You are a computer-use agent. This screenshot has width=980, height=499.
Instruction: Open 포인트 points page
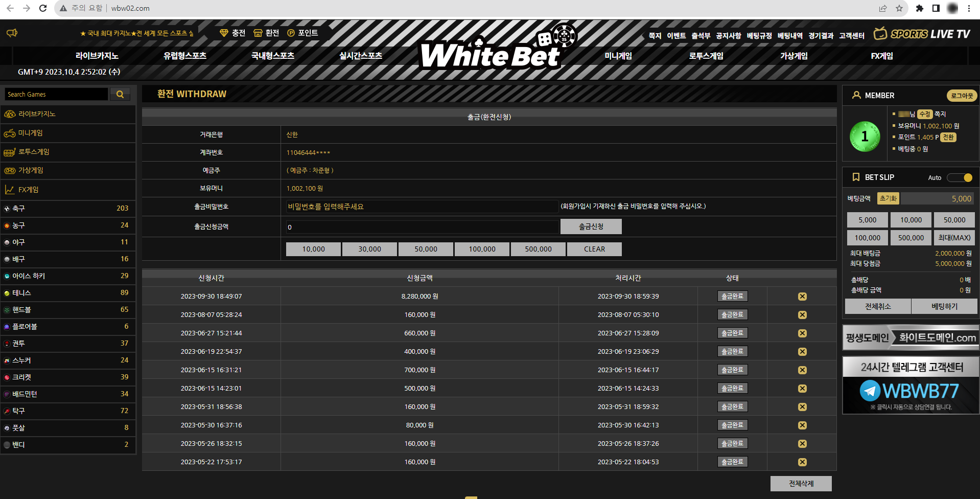[x=302, y=33]
